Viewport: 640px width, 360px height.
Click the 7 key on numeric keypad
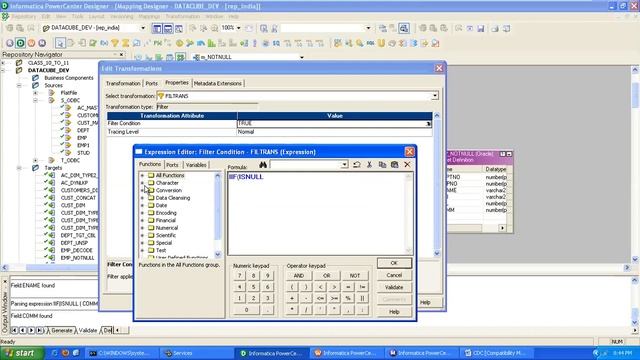[x=240, y=276]
